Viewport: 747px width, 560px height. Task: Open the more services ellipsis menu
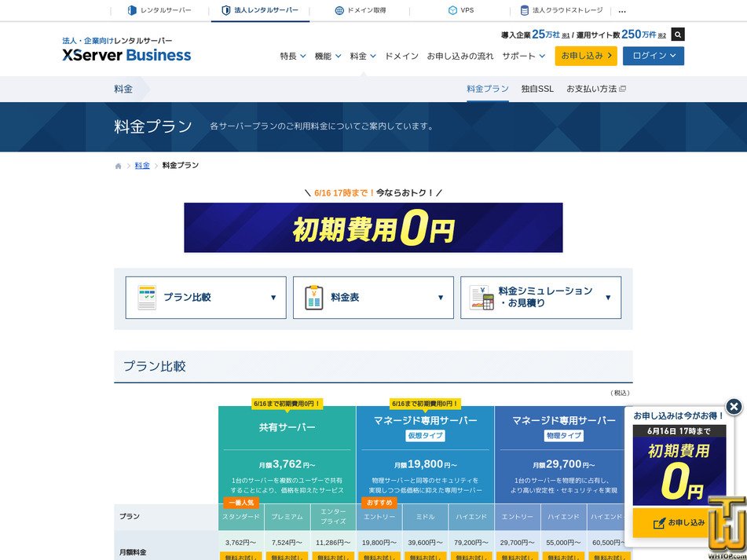(x=621, y=11)
